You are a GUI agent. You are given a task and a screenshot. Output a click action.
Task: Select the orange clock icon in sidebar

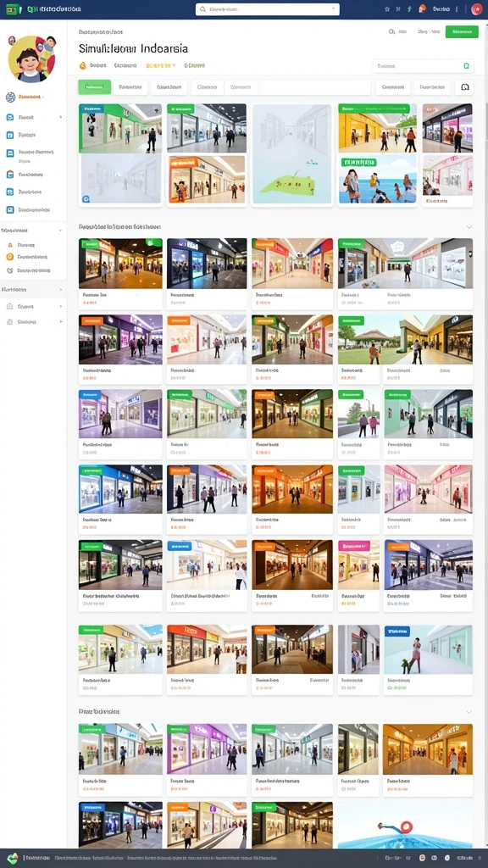coord(9,257)
